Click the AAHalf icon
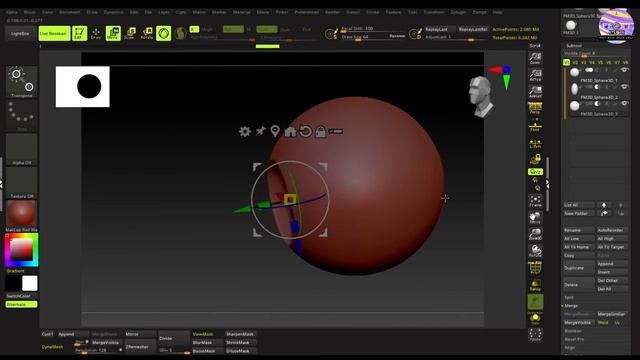Viewport: 640px width, 360px height. coord(535,91)
